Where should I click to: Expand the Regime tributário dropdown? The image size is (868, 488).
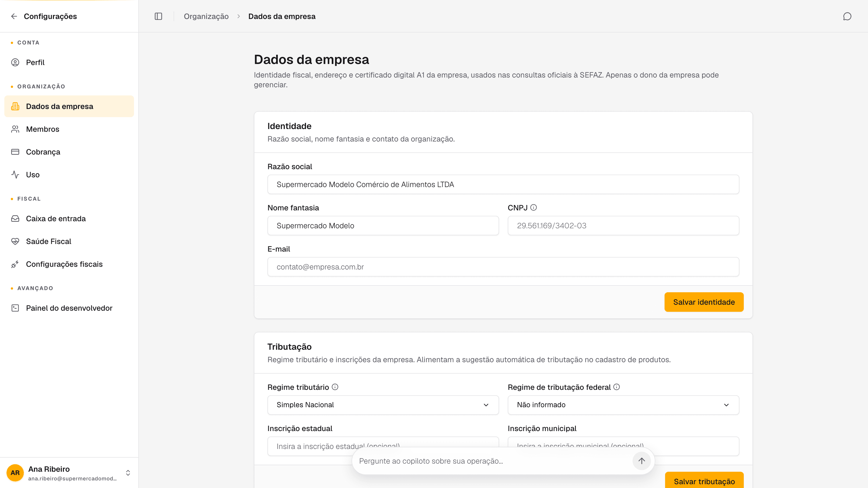click(383, 405)
